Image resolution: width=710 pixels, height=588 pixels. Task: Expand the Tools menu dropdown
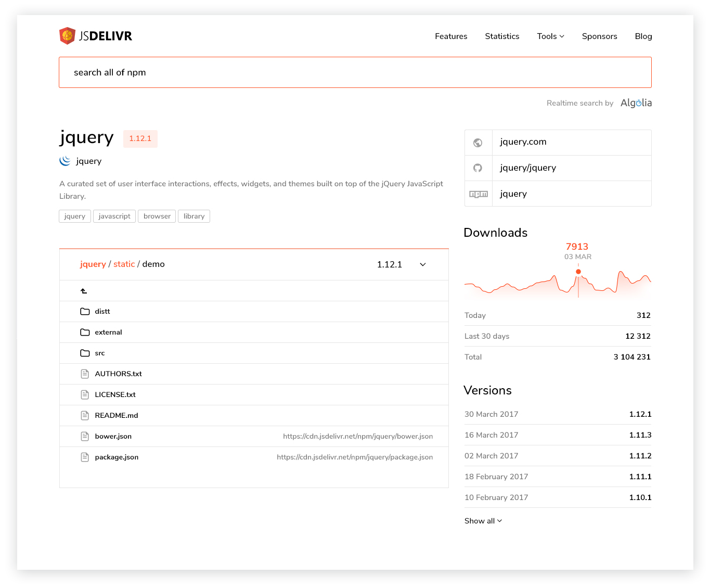550,36
